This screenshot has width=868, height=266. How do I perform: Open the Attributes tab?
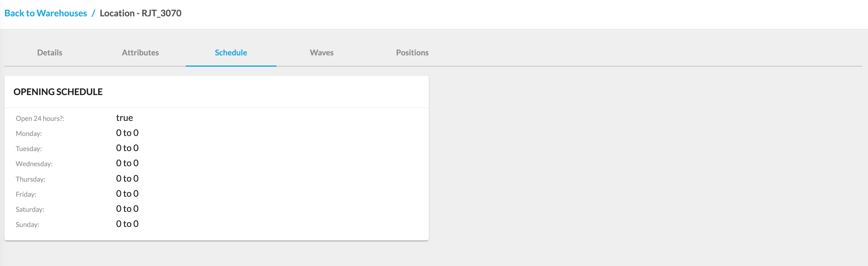coord(140,53)
